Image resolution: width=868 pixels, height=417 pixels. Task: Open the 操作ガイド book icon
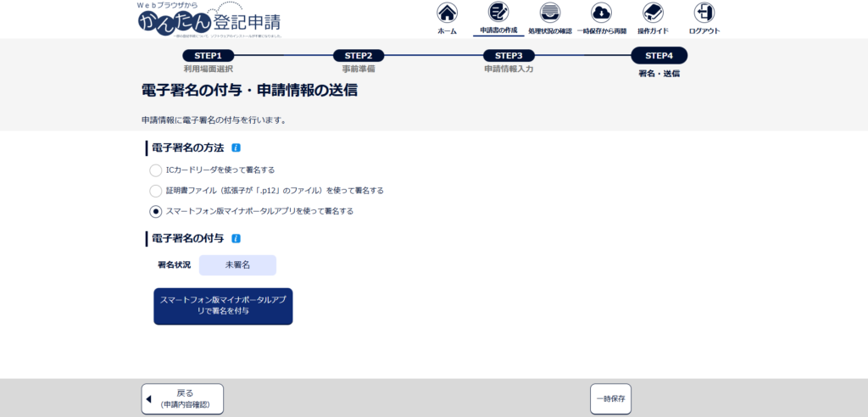pos(653,13)
